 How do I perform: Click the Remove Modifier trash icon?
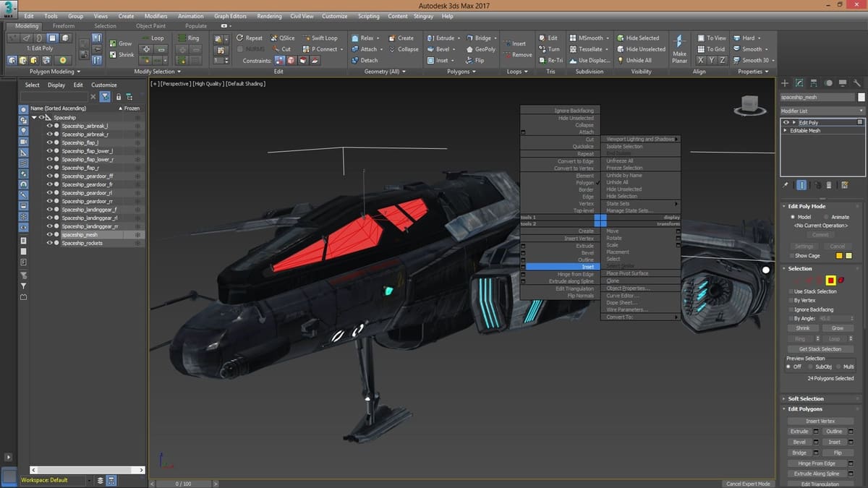pos(829,185)
